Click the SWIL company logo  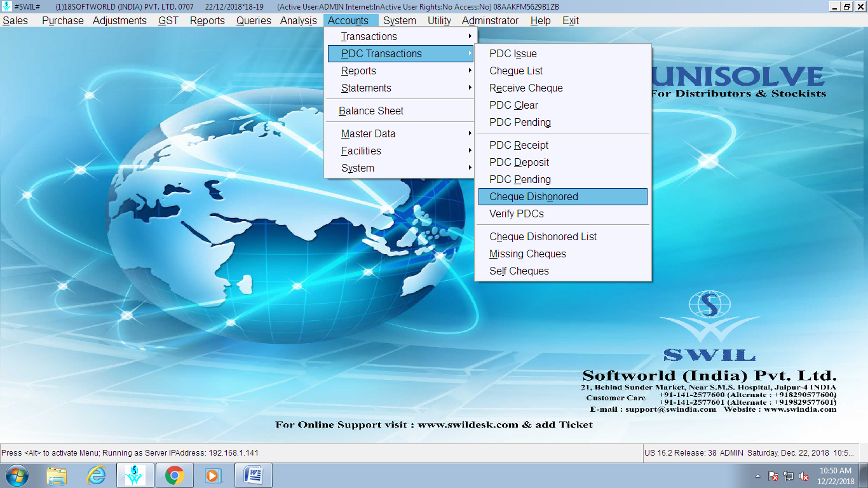709,325
